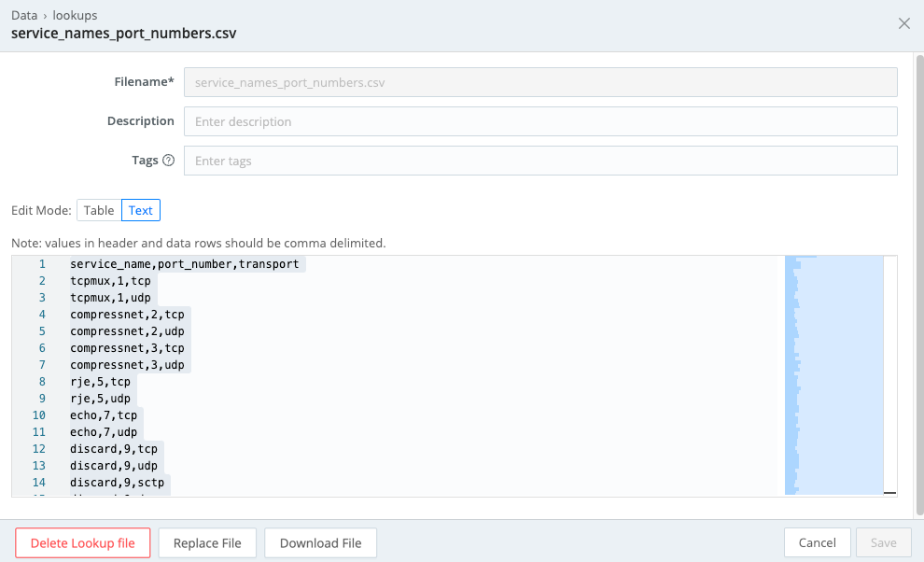Open the Data breadcrumb link
The height and width of the screenshot is (562, 924).
[24, 16]
